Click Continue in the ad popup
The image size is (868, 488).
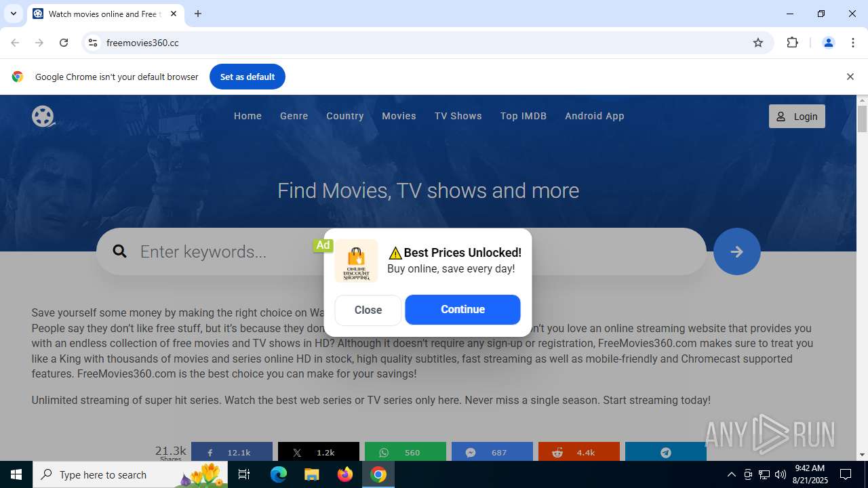462,309
